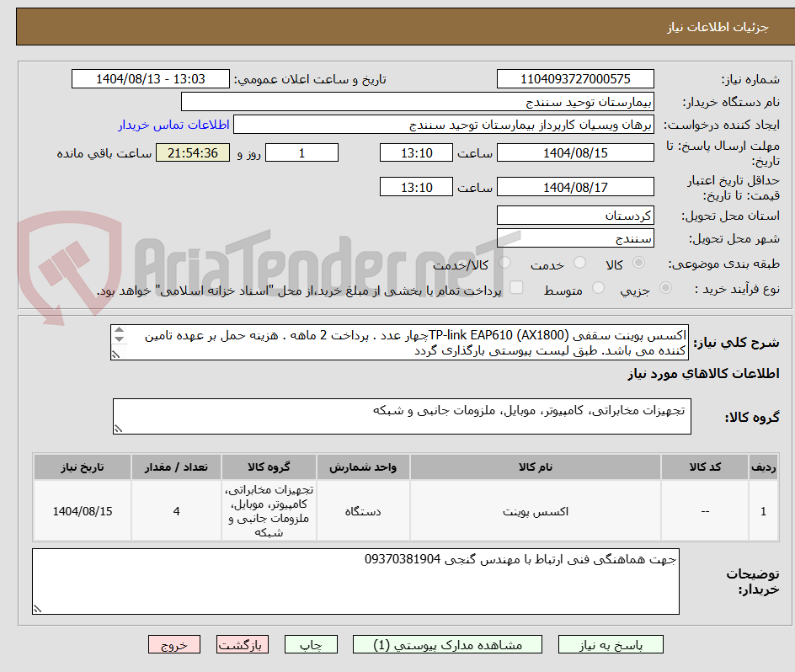
Task: Select the جزیي purchase type radio
Action: click(666, 286)
